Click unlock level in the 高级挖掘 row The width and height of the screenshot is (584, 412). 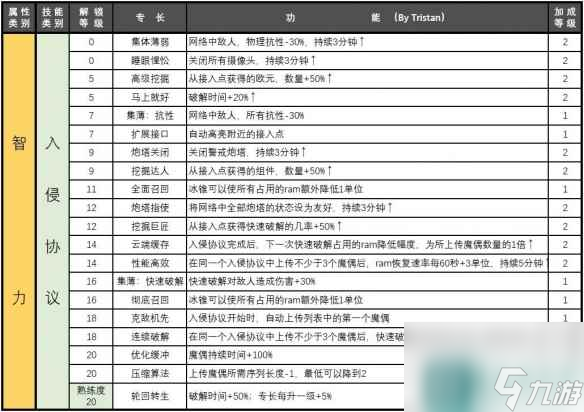pos(91,79)
